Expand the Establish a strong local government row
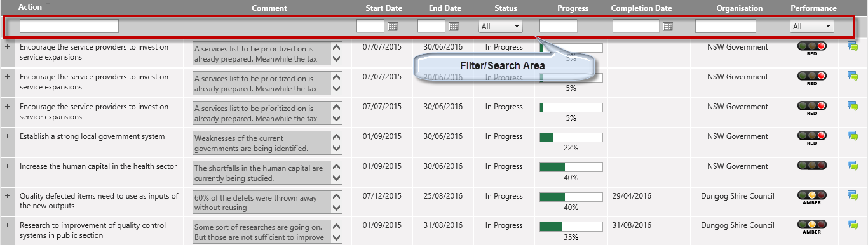This screenshot has width=868, height=245. pos(8,136)
